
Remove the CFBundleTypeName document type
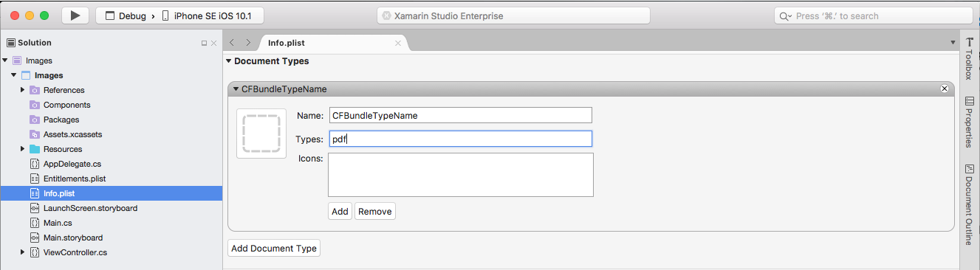pos(944,89)
